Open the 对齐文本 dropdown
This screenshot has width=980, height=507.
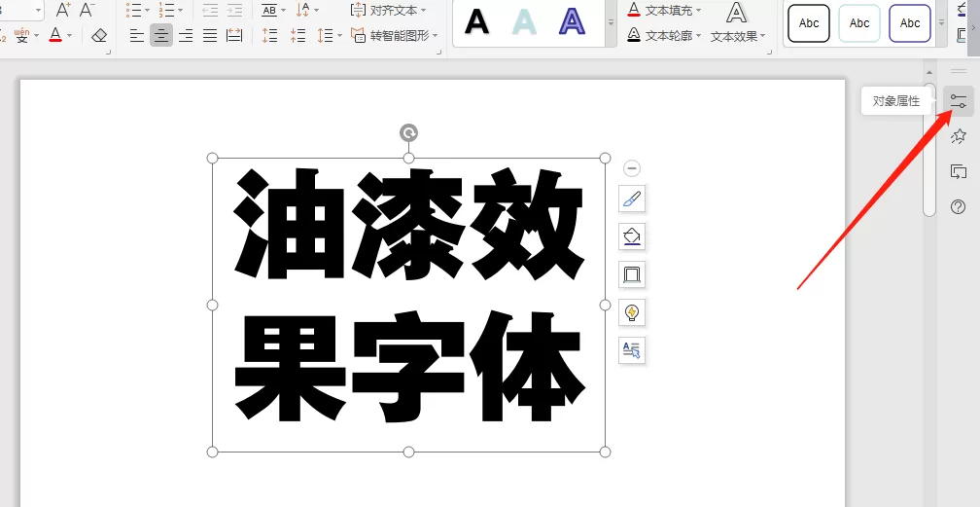[x=388, y=10]
